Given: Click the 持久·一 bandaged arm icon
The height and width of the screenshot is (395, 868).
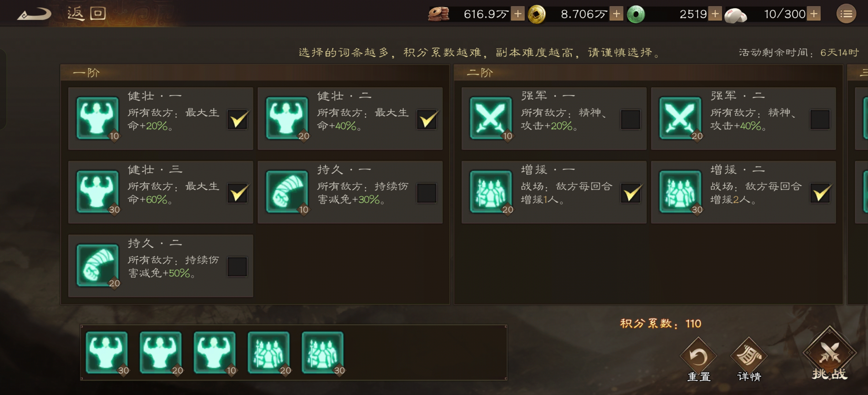Looking at the screenshot, I should click(x=287, y=191).
